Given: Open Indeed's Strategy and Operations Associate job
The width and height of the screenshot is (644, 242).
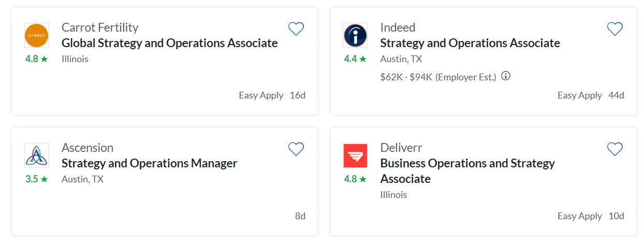Looking at the screenshot, I should pyautogui.click(x=470, y=43).
